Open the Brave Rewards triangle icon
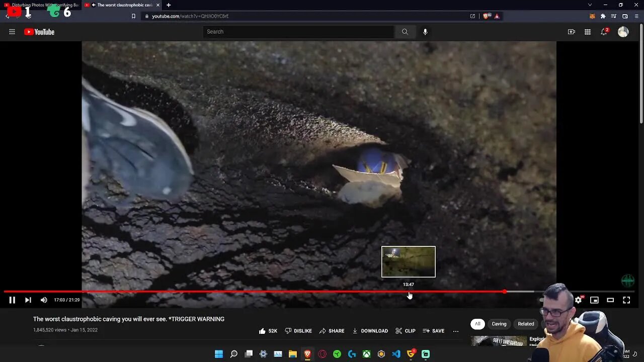The width and height of the screenshot is (644, 362). click(x=497, y=16)
